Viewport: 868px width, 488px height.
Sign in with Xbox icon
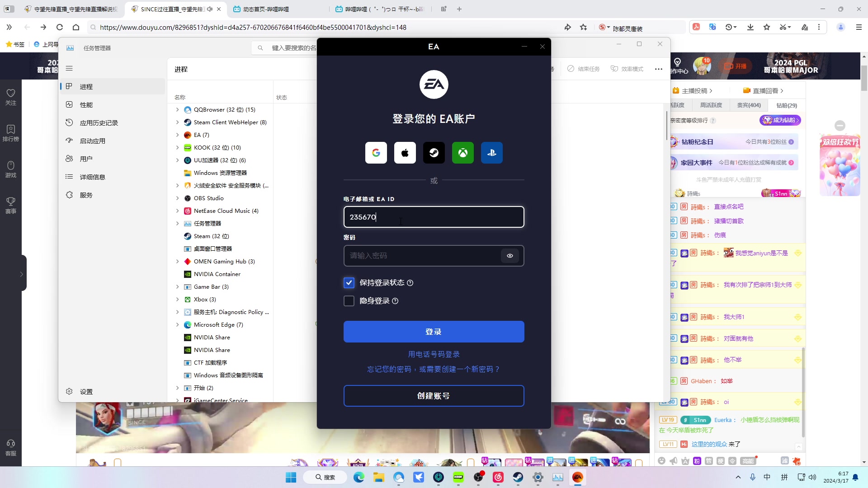click(x=462, y=153)
